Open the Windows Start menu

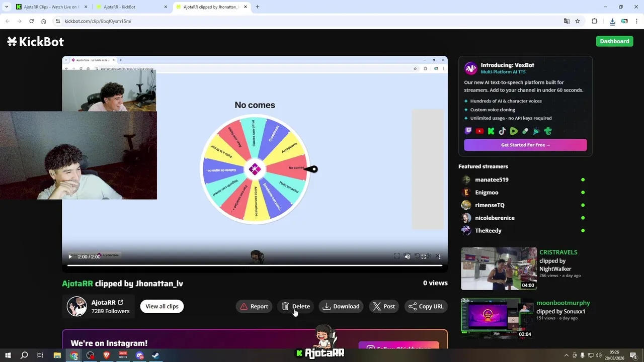pyautogui.click(x=8, y=355)
